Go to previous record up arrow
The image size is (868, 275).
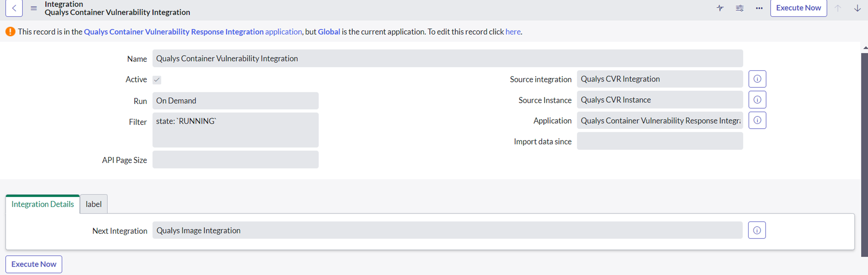pos(838,8)
